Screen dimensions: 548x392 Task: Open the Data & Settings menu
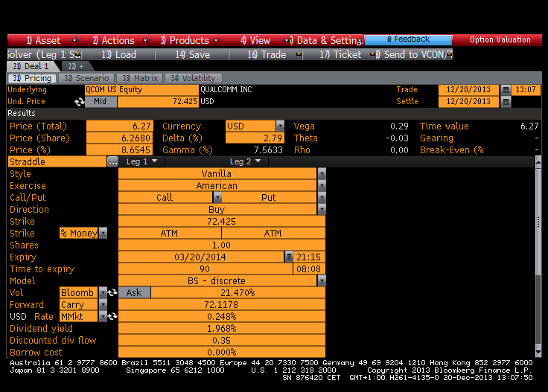point(327,40)
